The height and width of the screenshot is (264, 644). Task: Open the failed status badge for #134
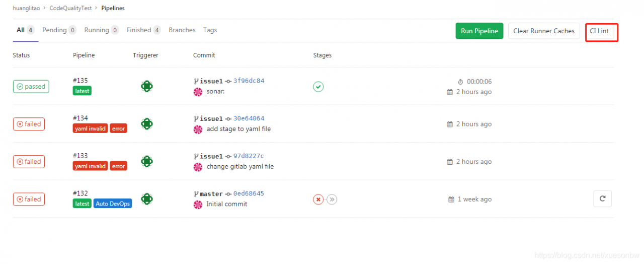tap(29, 124)
